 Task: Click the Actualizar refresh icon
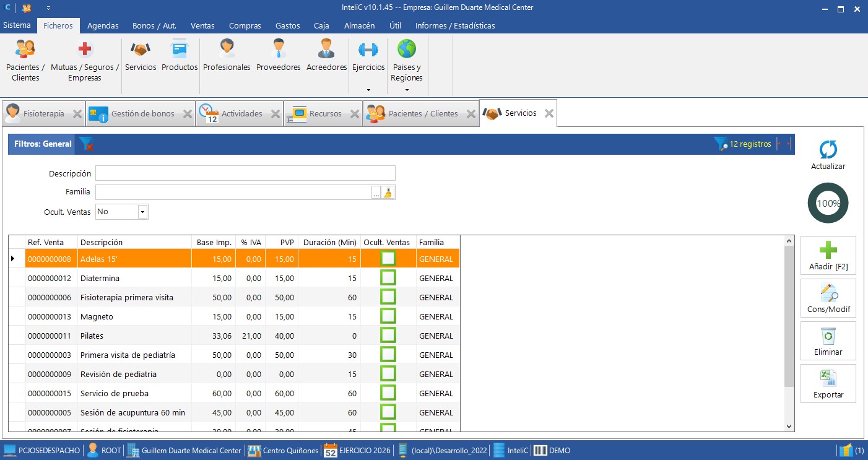tap(828, 149)
